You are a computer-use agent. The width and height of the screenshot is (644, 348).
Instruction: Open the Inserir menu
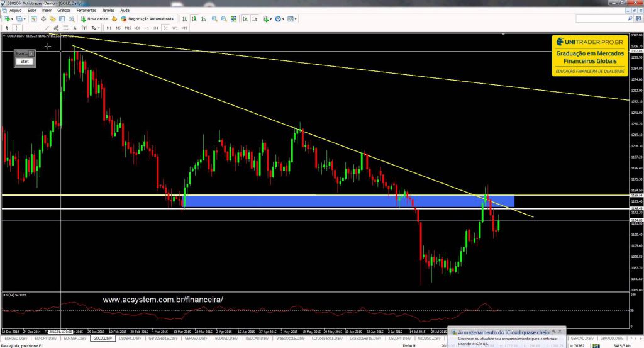(47, 10)
